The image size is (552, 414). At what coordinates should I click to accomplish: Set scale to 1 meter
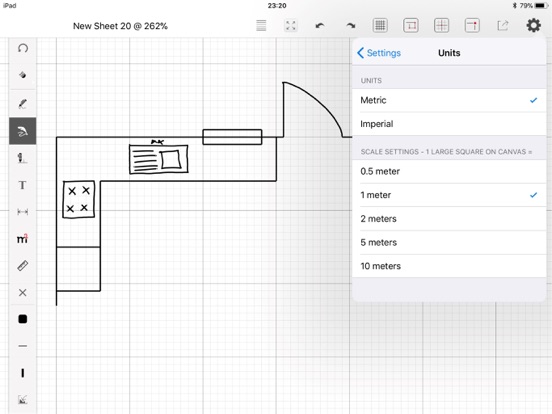tap(449, 195)
